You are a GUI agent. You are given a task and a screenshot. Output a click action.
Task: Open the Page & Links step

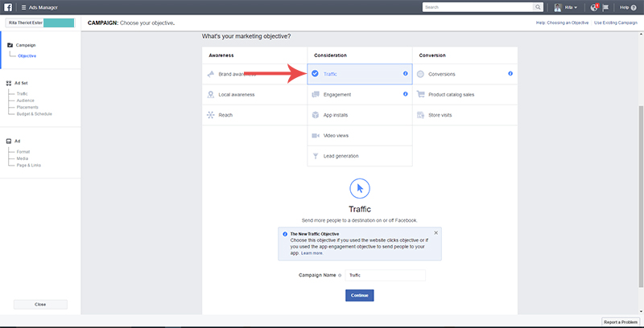(x=29, y=166)
